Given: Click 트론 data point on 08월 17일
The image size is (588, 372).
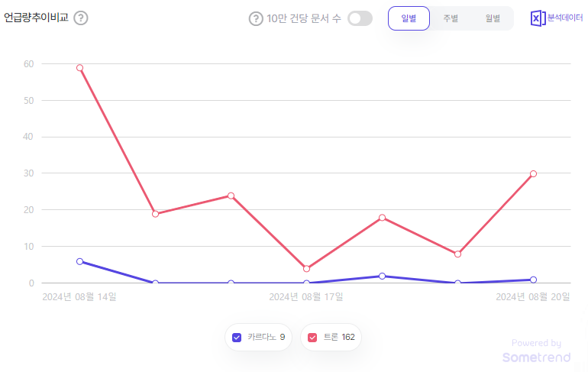Looking at the screenshot, I should (x=306, y=269).
